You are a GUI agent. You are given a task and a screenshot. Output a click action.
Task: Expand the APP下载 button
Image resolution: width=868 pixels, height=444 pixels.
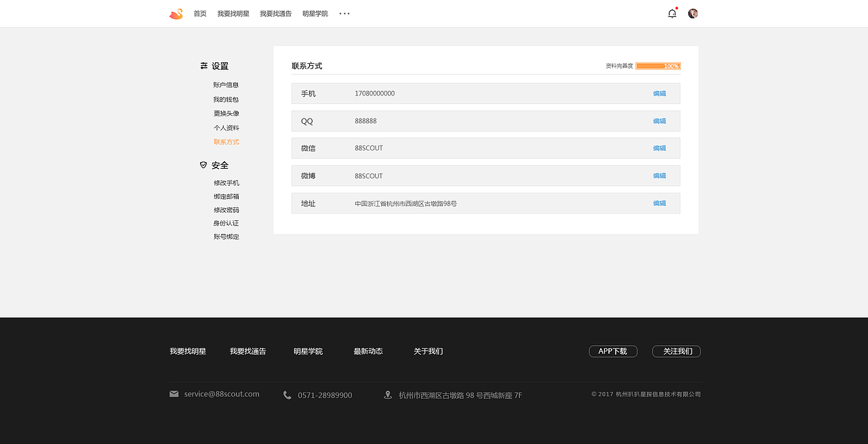tap(612, 351)
